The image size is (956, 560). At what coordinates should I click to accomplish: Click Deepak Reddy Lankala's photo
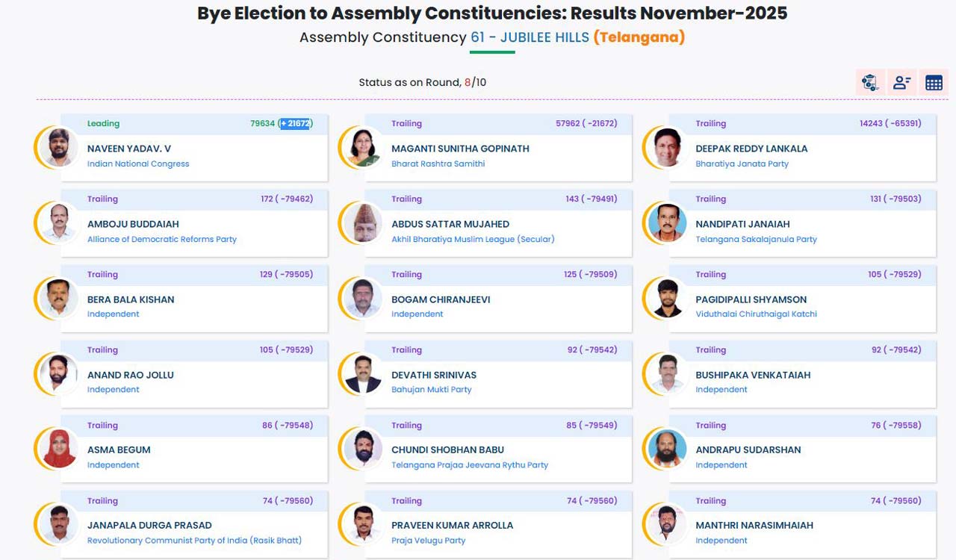pos(666,148)
